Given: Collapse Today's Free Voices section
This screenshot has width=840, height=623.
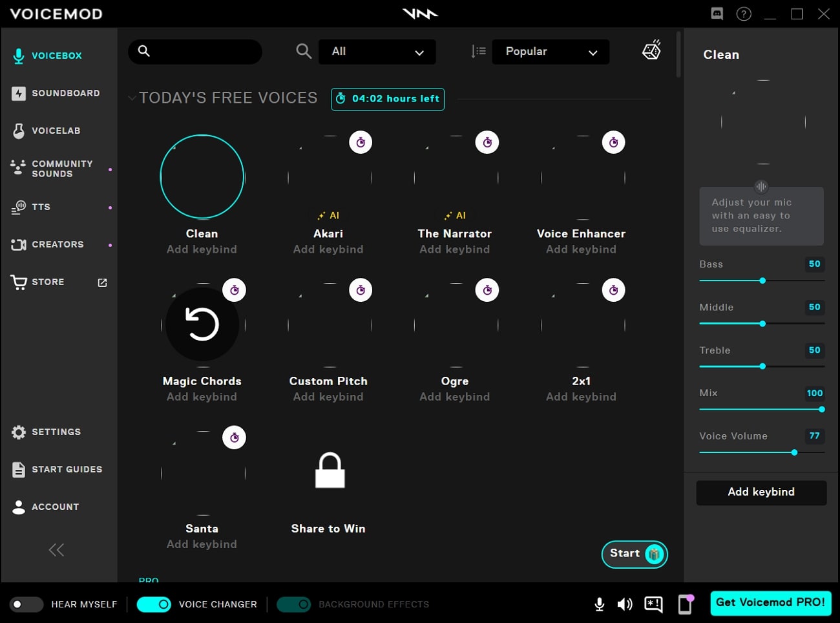Looking at the screenshot, I should coord(132,98).
